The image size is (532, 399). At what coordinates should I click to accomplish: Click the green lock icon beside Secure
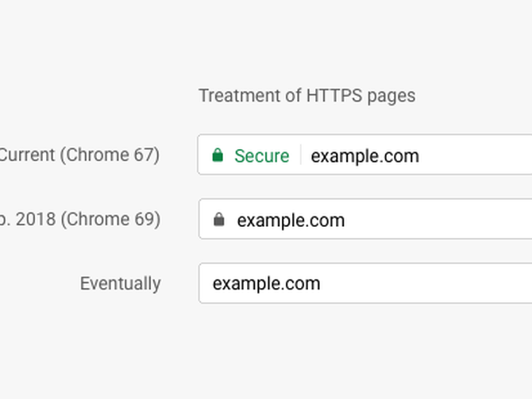point(218,155)
